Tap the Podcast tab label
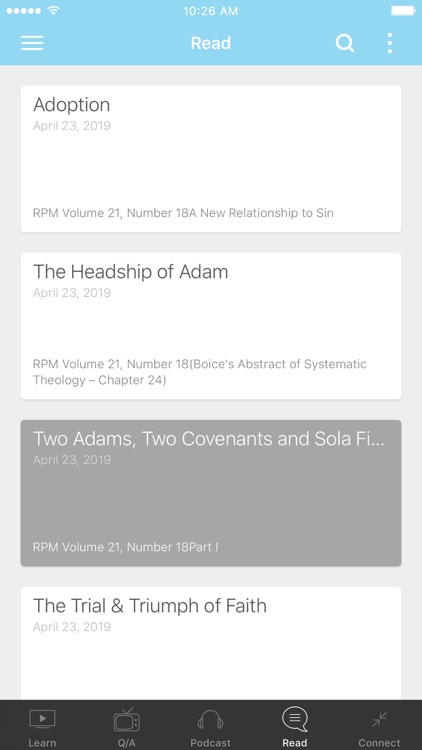This screenshot has width=422, height=750. pyautogui.click(x=211, y=743)
